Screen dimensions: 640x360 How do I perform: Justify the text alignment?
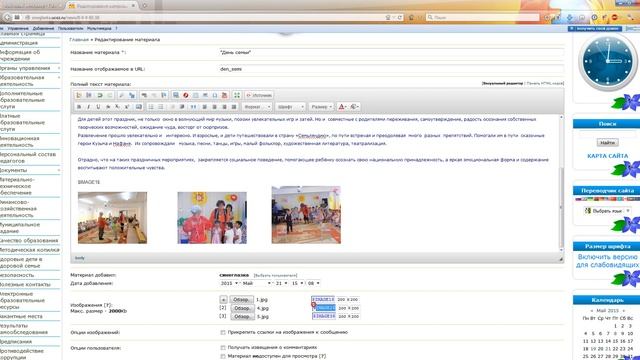(234, 107)
